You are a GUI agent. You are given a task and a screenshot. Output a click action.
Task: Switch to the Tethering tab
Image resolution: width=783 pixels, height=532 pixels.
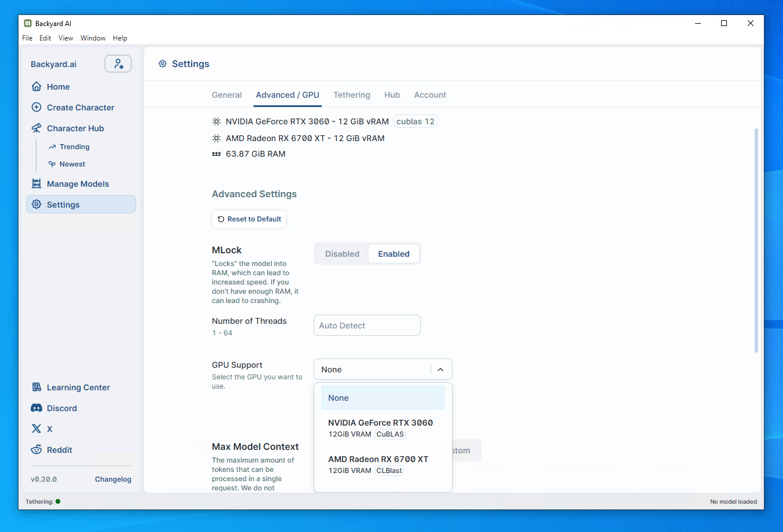coord(352,95)
